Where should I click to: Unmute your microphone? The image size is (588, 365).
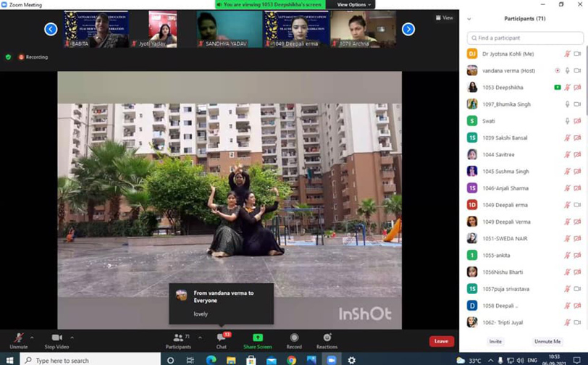[18, 340]
